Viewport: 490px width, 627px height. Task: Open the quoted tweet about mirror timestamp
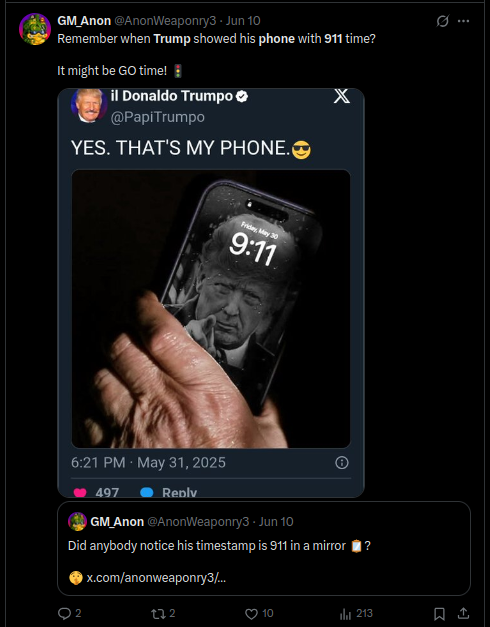[264, 548]
